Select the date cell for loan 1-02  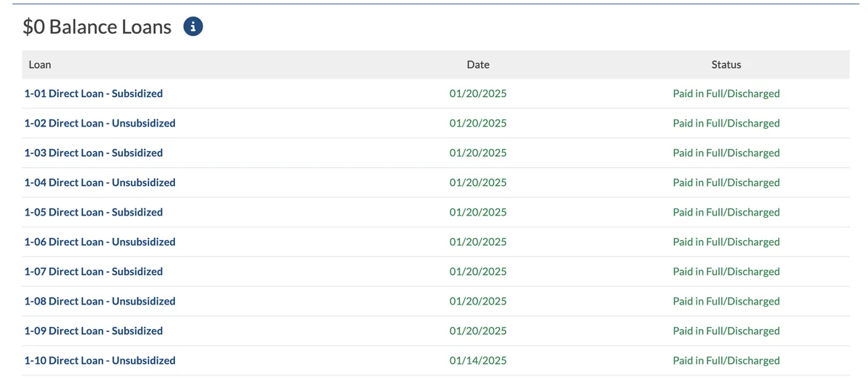pyautogui.click(x=478, y=123)
